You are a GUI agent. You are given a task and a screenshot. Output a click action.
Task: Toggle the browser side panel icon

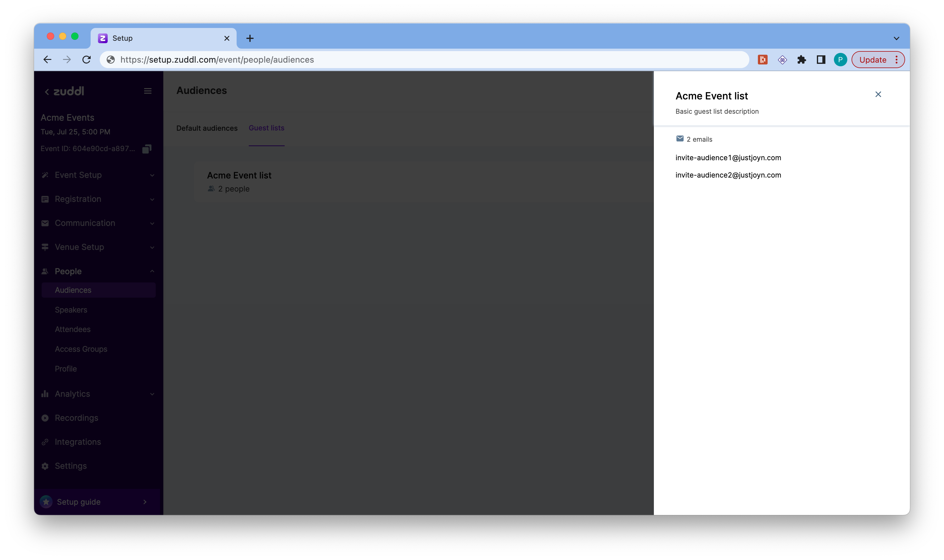coord(821,60)
